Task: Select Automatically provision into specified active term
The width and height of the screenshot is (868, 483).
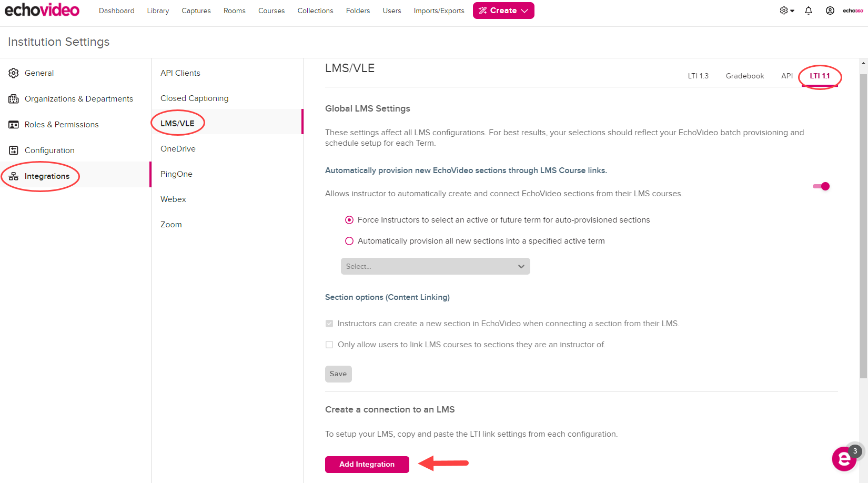Action: click(349, 241)
